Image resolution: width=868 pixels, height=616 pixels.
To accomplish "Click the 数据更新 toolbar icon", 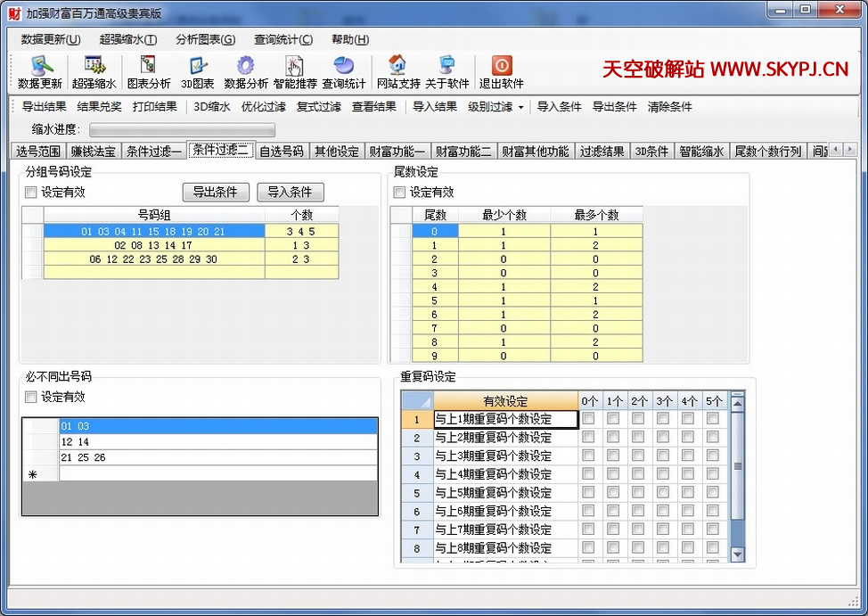I will click(40, 67).
